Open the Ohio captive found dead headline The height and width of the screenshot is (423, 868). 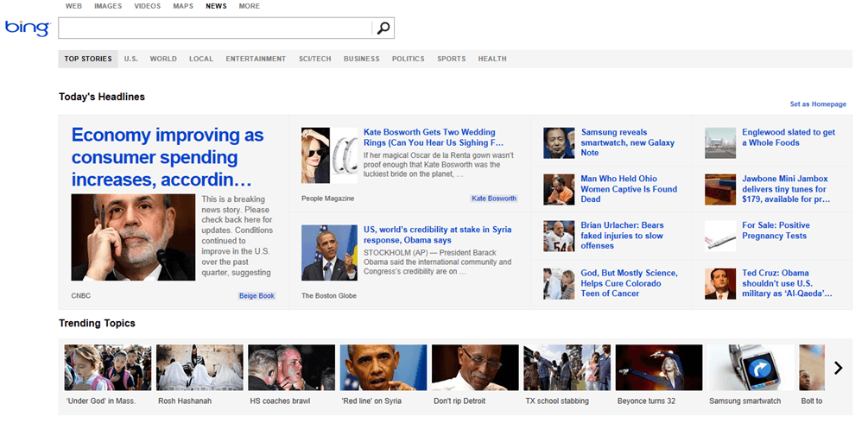pos(629,189)
